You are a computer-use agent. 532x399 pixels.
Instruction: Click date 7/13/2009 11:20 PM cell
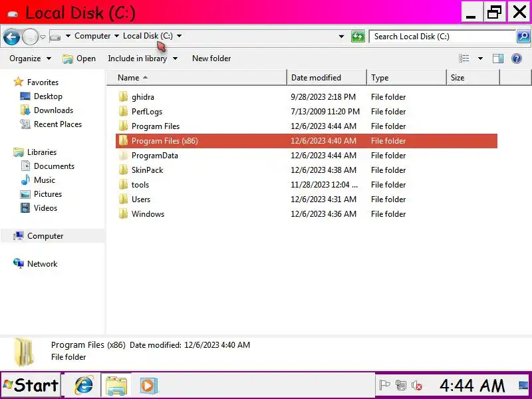(325, 112)
